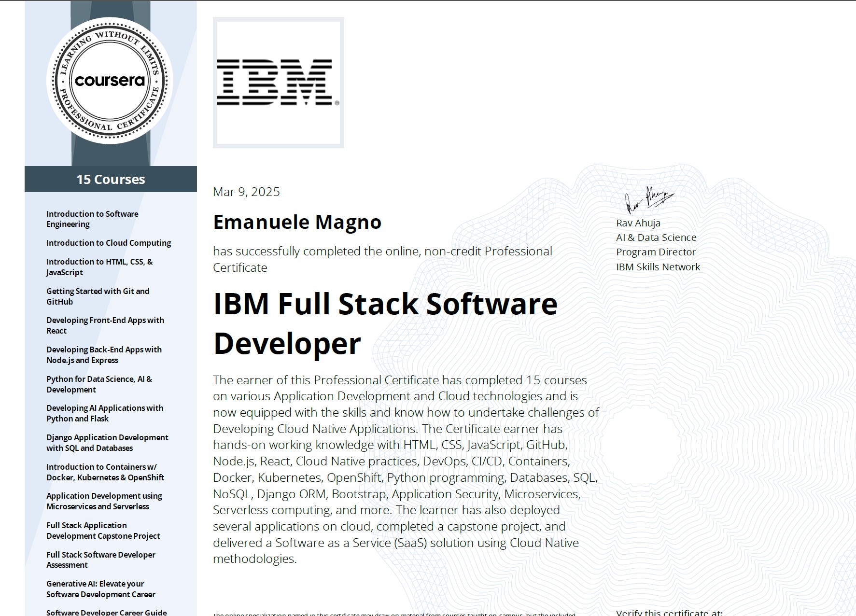
Task: Select 'Software Developer Career Guide' course entry
Action: [107, 612]
